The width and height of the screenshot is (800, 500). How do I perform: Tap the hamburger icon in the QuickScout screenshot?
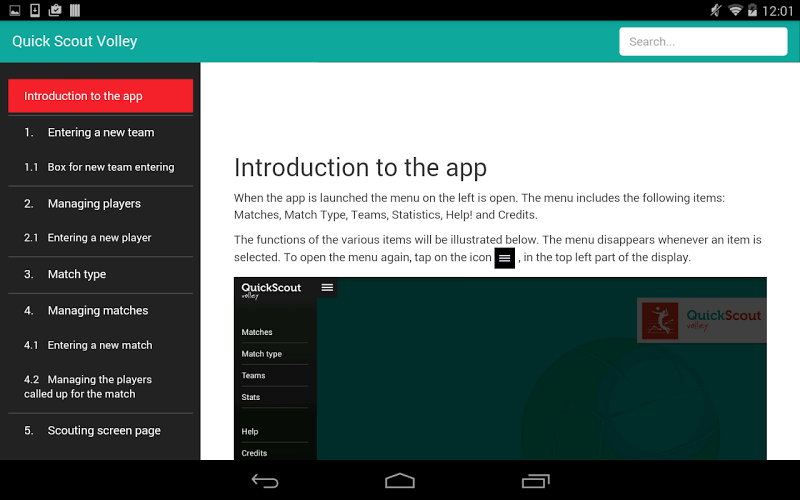327,288
